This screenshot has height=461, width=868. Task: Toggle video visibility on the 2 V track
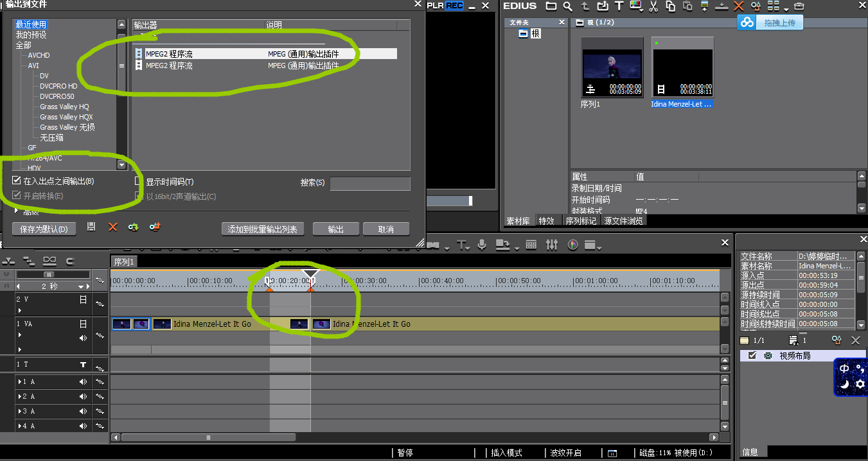click(83, 299)
